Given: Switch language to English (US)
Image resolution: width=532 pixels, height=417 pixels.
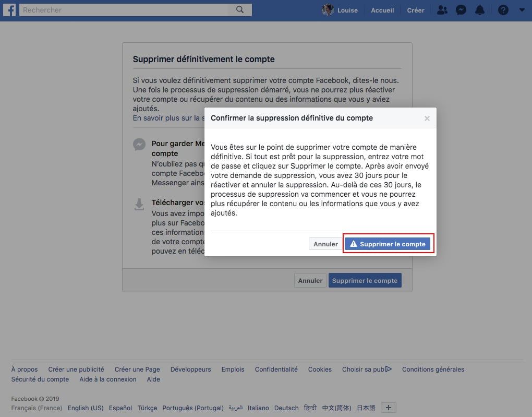Looking at the screenshot, I should click(86, 408).
